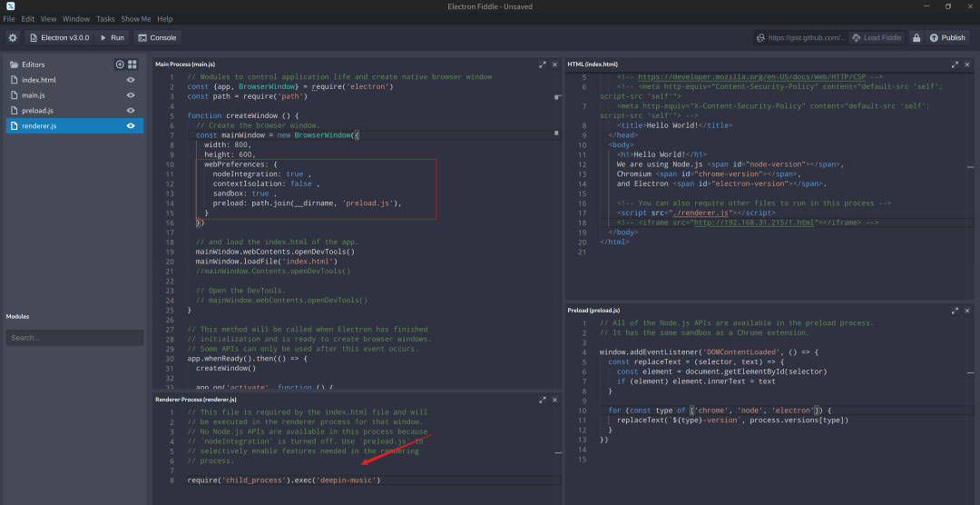Open the Help menu
This screenshot has width=980, height=505.
pyautogui.click(x=165, y=19)
